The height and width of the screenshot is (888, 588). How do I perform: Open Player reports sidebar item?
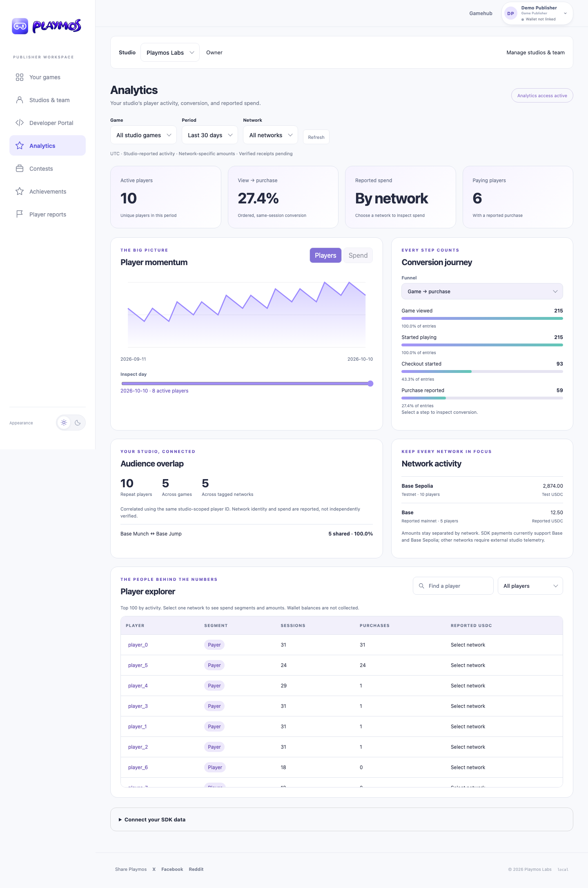pyautogui.click(x=47, y=214)
